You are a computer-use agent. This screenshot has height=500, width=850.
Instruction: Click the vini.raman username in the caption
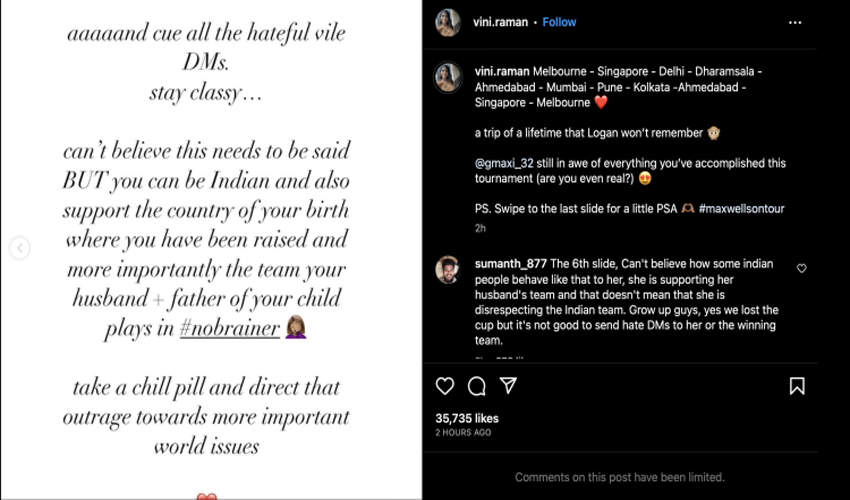503,73
